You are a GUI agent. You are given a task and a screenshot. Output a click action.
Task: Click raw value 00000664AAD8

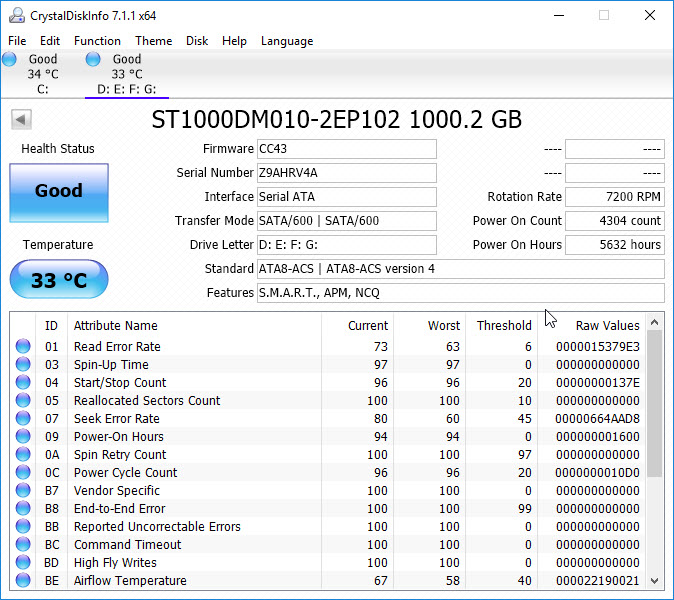click(597, 419)
